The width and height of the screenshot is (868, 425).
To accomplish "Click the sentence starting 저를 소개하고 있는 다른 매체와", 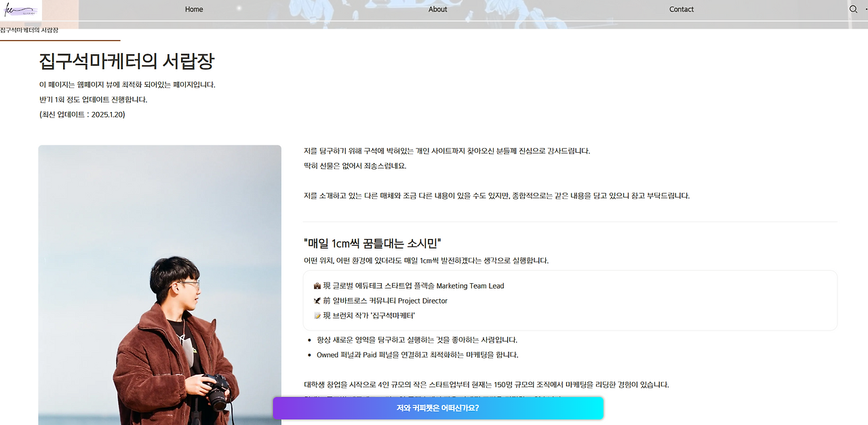I will tap(496, 196).
